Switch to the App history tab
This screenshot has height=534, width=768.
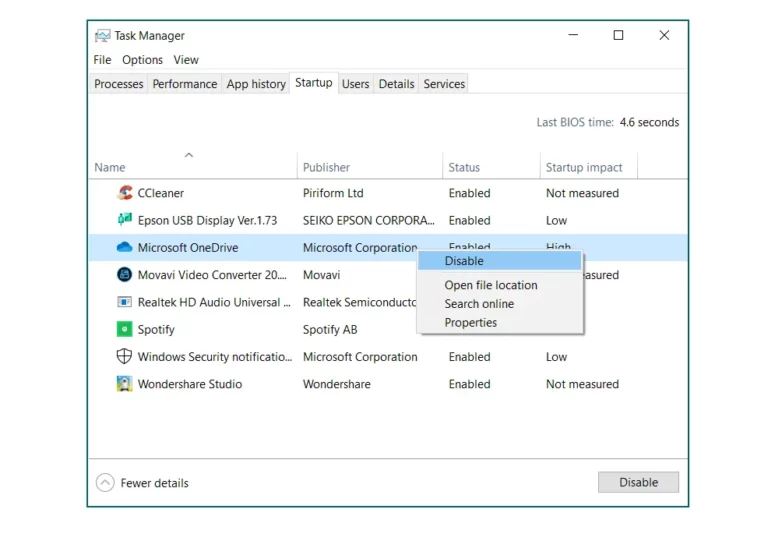(256, 84)
